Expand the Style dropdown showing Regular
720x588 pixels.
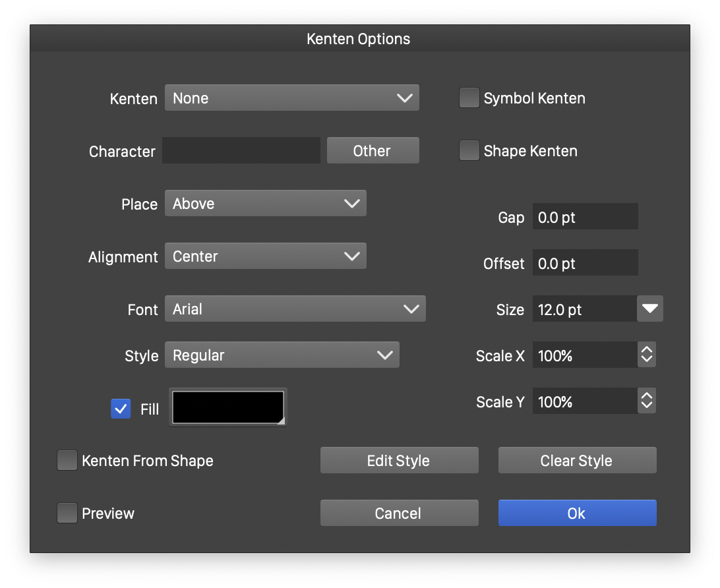(x=282, y=355)
